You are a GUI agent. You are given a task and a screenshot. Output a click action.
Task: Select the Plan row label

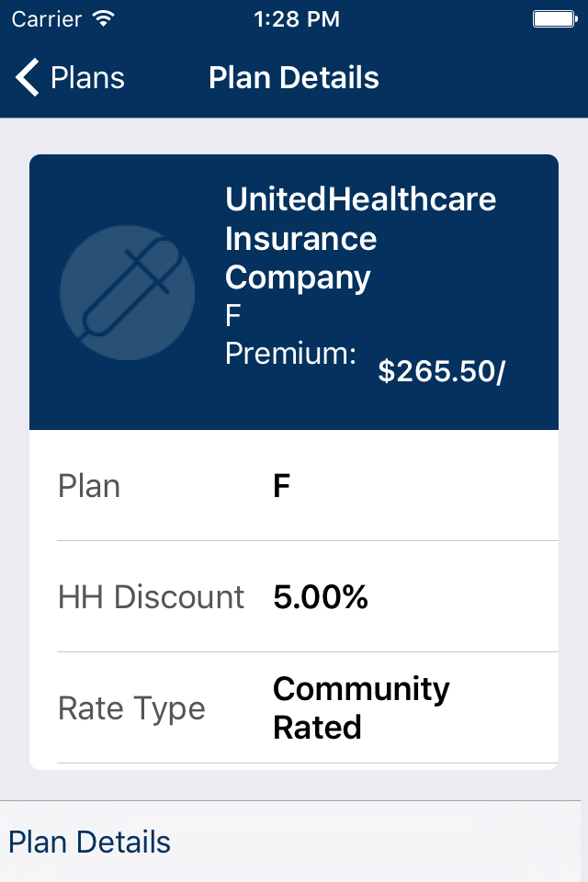(89, 486)
